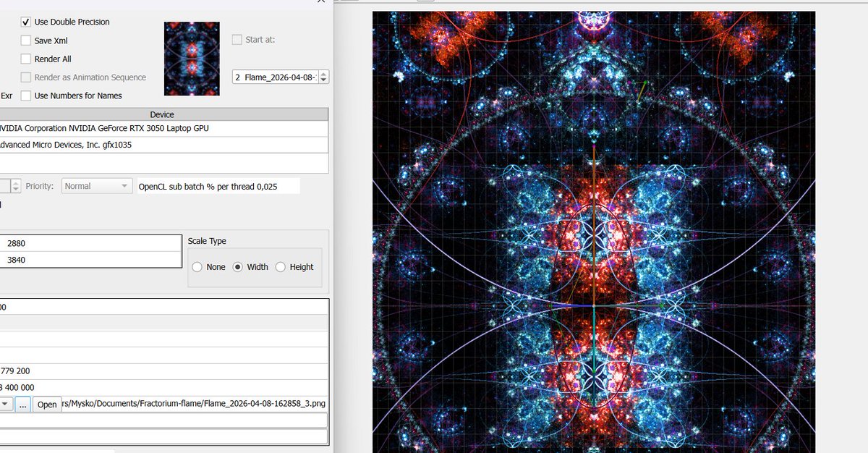Enable Use Numbers for Names
868x453 pixels.
(x=26, y=96)
